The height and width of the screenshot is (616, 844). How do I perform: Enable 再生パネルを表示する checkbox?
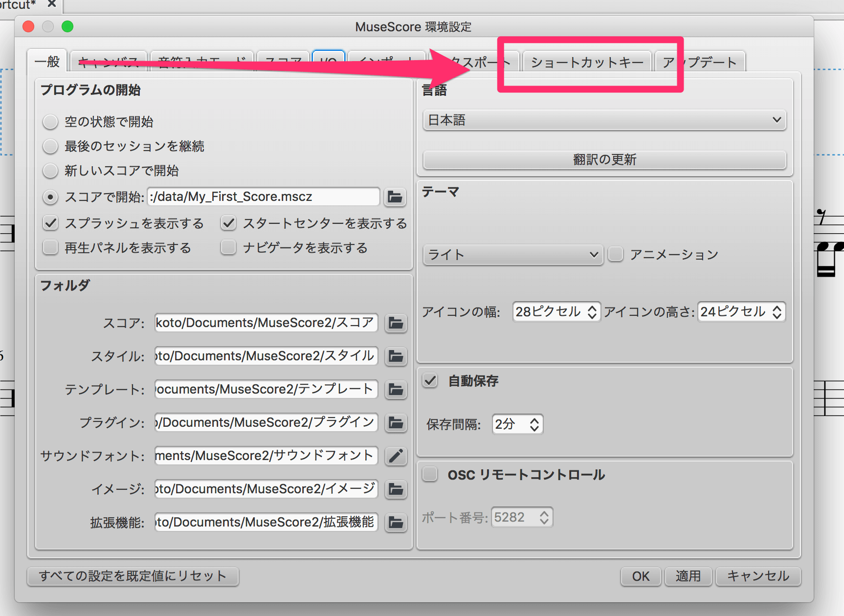[50, 247]
